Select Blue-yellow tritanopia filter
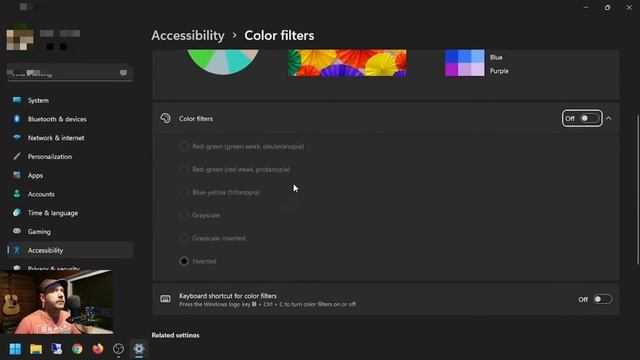This screenshot has height=360, width=640. pos(184,192)
